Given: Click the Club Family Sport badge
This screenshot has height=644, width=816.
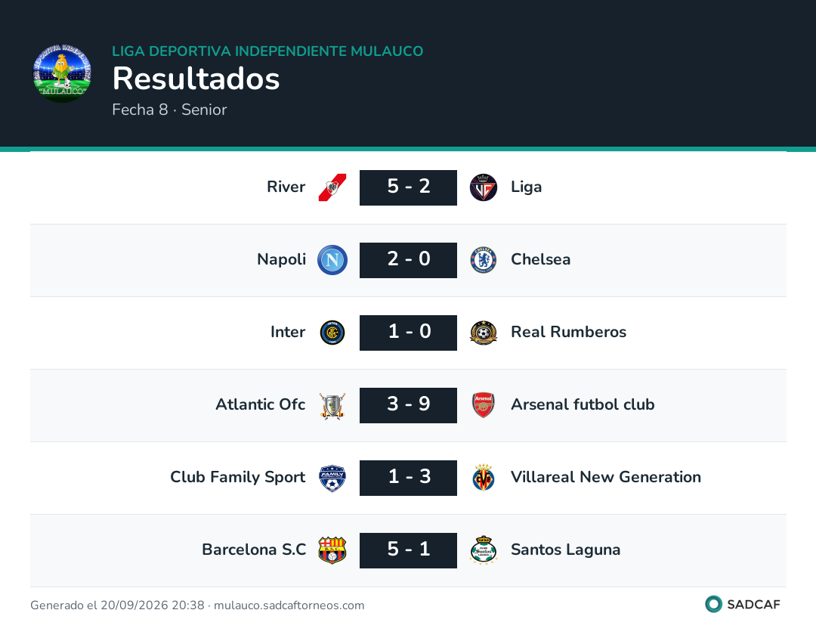Looking at the screenshot, I should [x=332, y=478].
